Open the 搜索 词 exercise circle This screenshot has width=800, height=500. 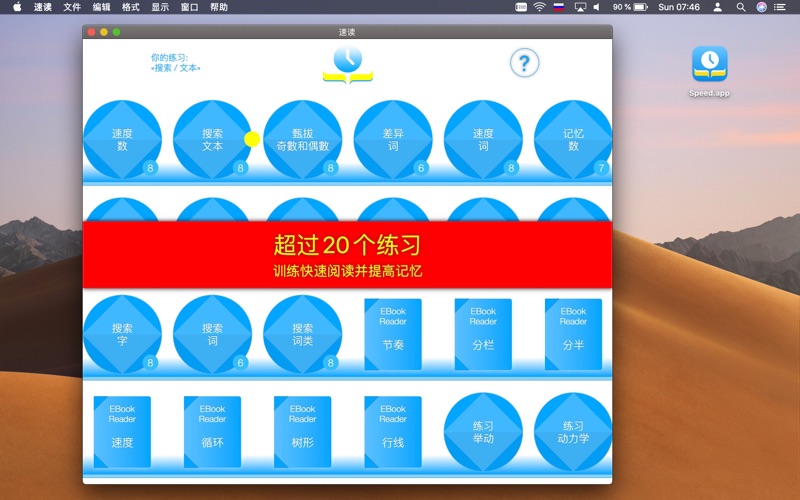pos(212,334)
